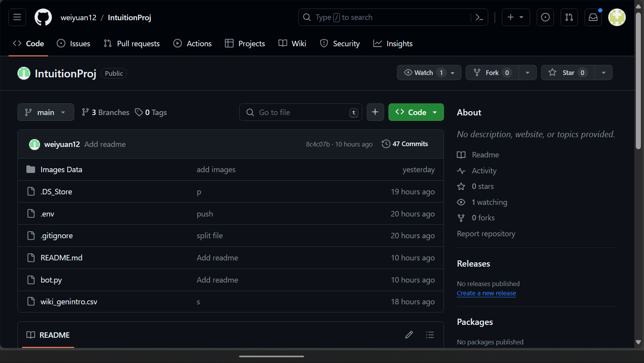The height and width of the screenshot is (363, 644).
Task: Open README.md file
Action: pos(61,258)
